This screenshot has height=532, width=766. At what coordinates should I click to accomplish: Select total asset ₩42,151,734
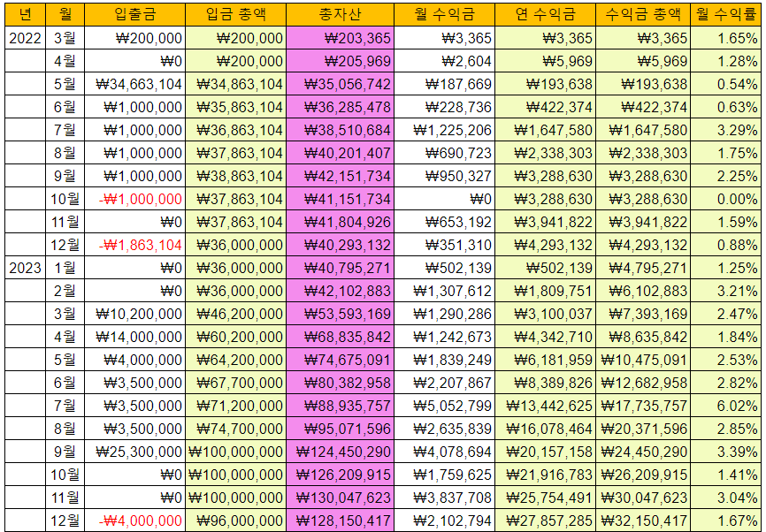pos(340,176)
